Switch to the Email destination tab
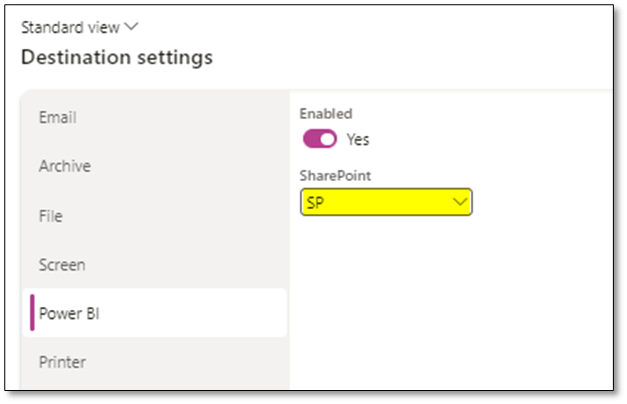627x404 pixels. (x=58, y=117)
